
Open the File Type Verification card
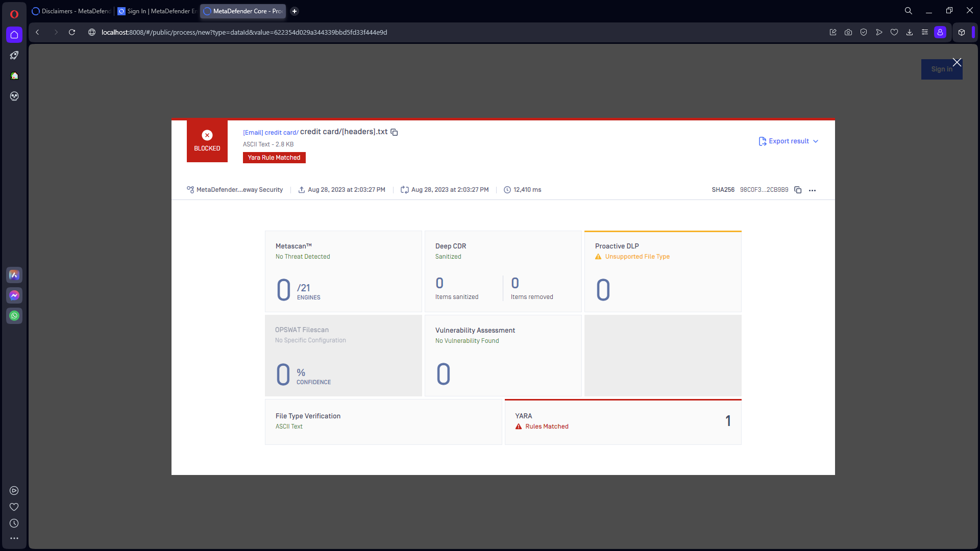coord(383,422)
